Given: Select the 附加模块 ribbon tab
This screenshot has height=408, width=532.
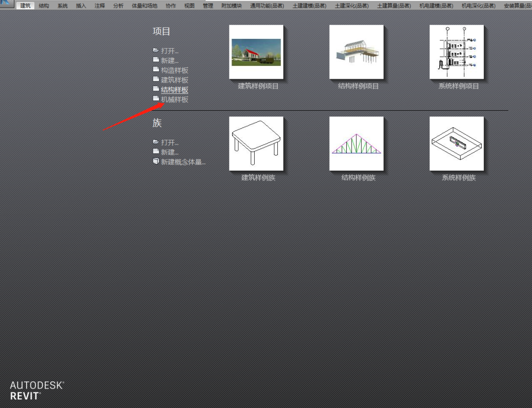Looking at the screenshot, I should click(232, 6).
